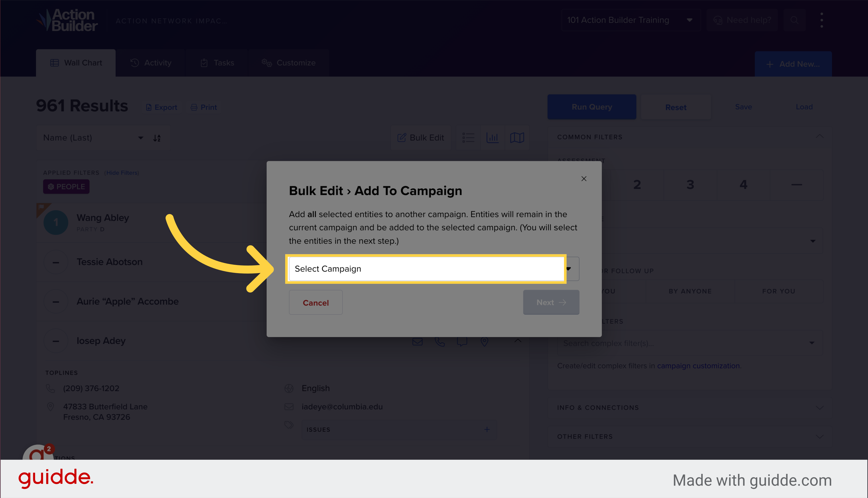Screen dimensions: 868x498
Task: Click the phone icon for Iosep Adey
Action: point(440,341)
